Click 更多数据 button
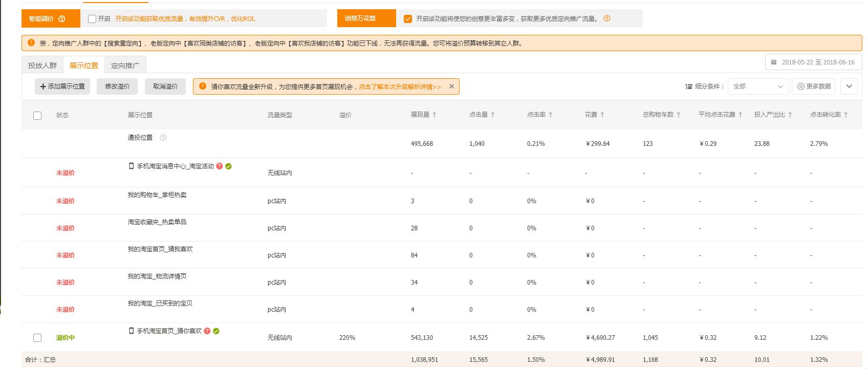Image resolution: width=868 pixels, height=369 pixels. coord(814,86)
